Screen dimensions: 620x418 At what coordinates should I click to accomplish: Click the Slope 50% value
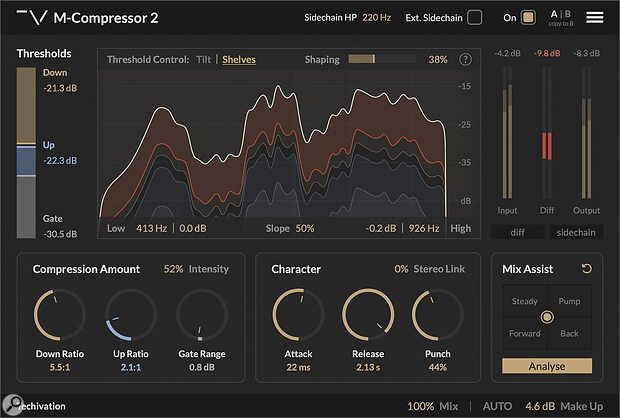click(x=305, y=228)
